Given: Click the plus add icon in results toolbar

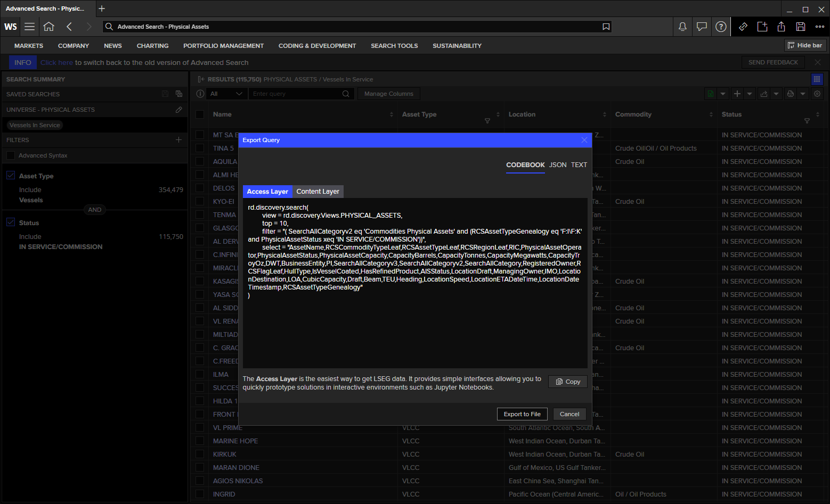Looking at the screenshot, I should click(737, 94).
